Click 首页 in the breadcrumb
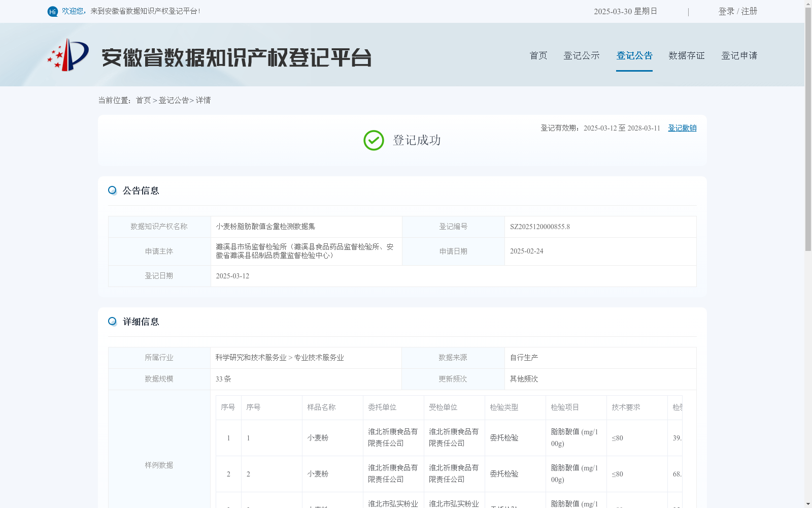Screen dimensions: 812x508 pos(143,100)
